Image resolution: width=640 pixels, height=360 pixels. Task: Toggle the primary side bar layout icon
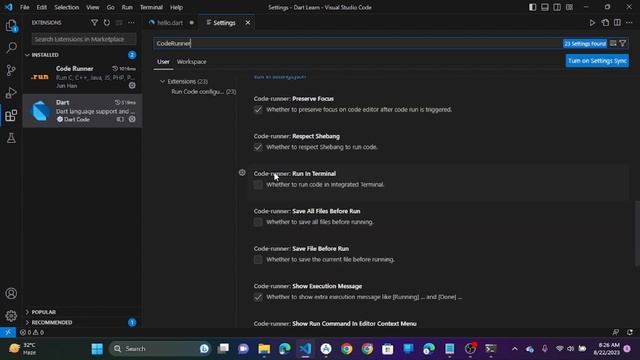(x=532, y=7)
